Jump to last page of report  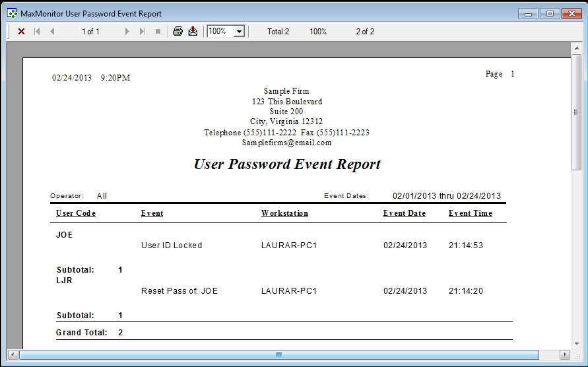point(143,31)
